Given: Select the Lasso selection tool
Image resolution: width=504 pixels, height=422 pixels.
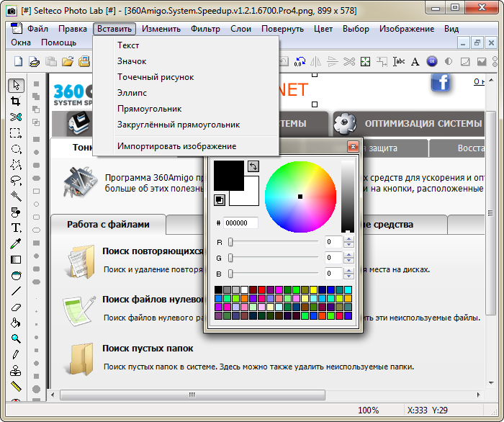Looking at the screenshot, I should [16, 180].
